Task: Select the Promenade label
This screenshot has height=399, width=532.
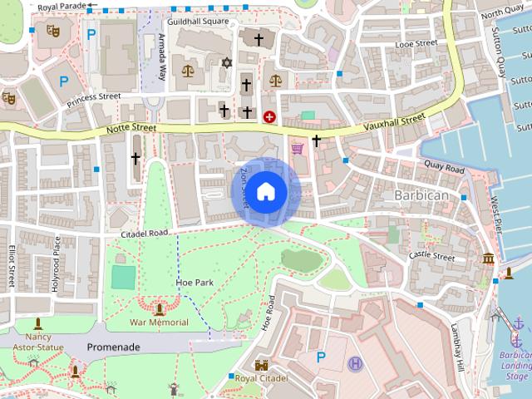Action: 114,347
